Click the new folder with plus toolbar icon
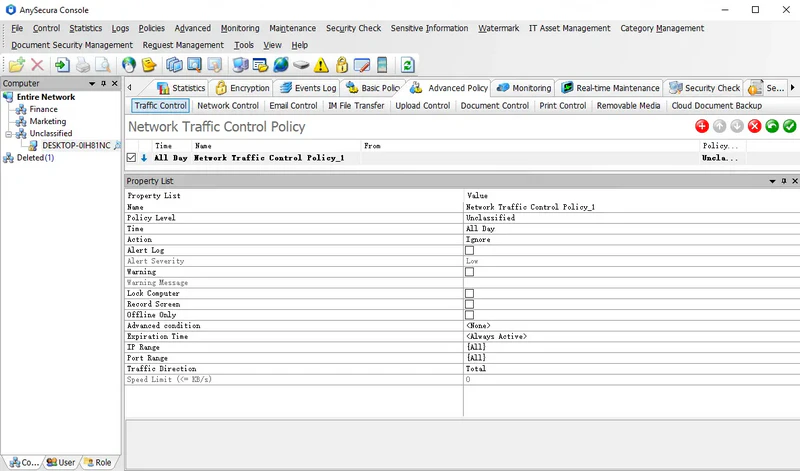 16,65
